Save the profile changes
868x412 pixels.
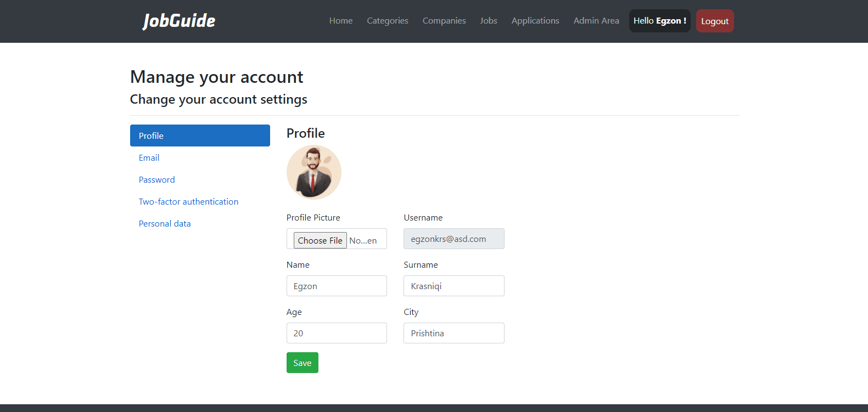(303, 363)
